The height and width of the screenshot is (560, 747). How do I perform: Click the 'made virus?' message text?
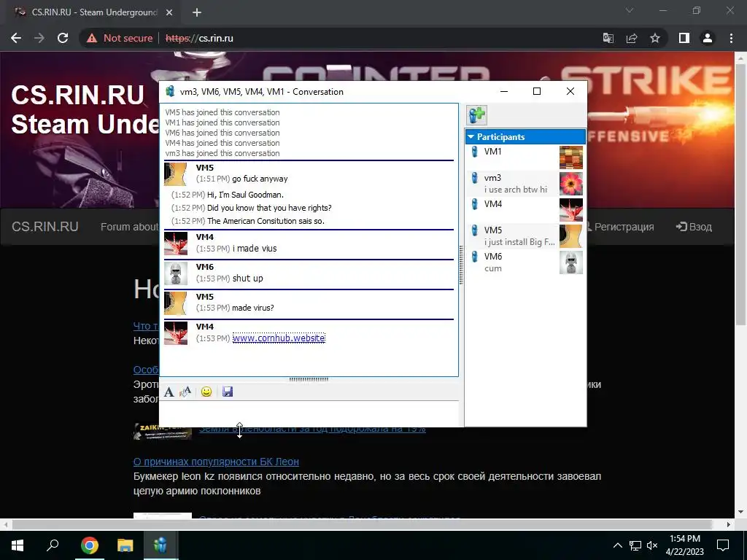coord(252,308)
